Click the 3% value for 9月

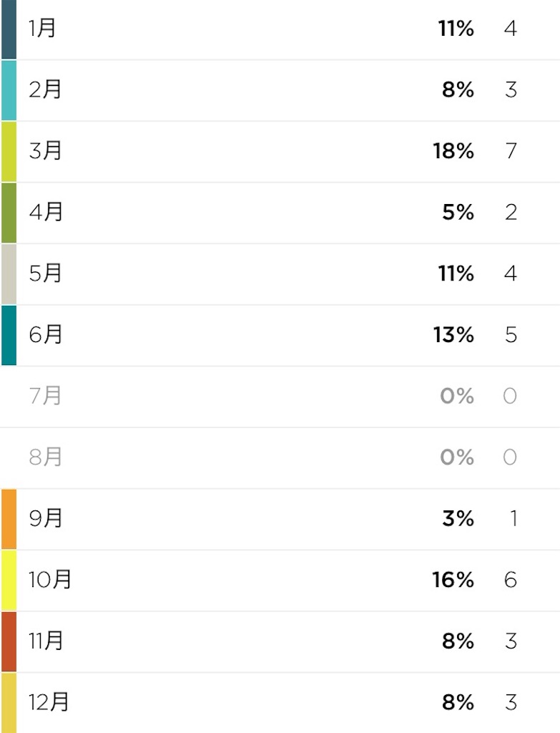458,518
